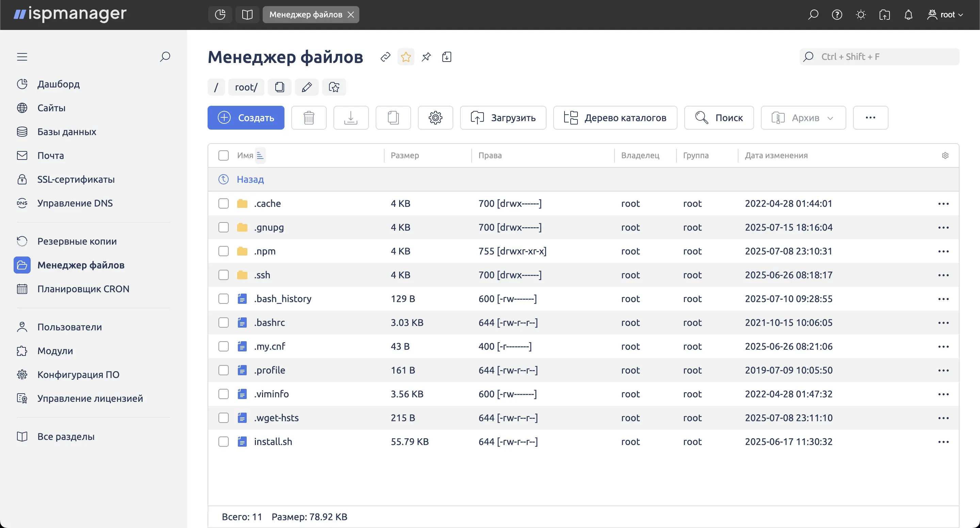The image size is (980, 528).
Task: Check the .ssh folder checkbox
Action: pyautogui.click(x=223, y=275)
